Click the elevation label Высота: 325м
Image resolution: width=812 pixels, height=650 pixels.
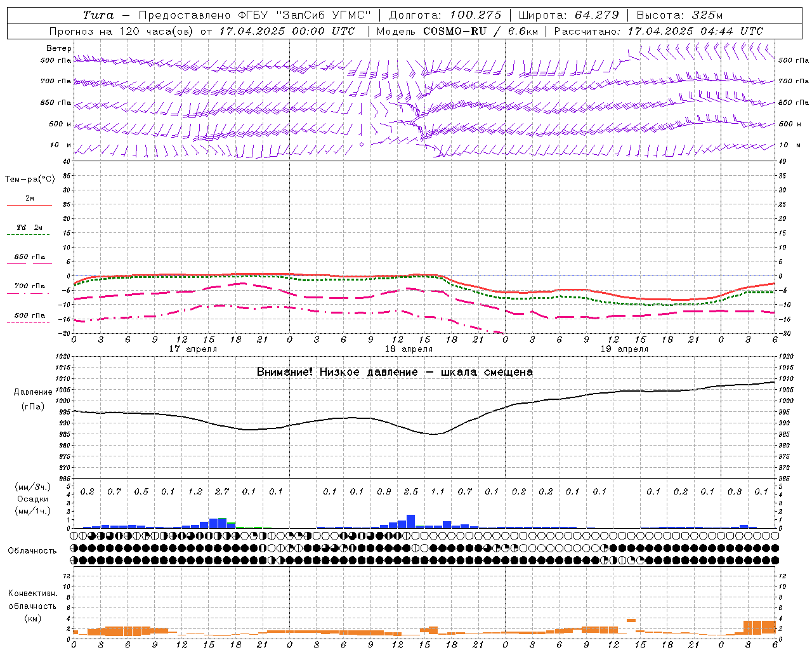(x=679, y=15)
